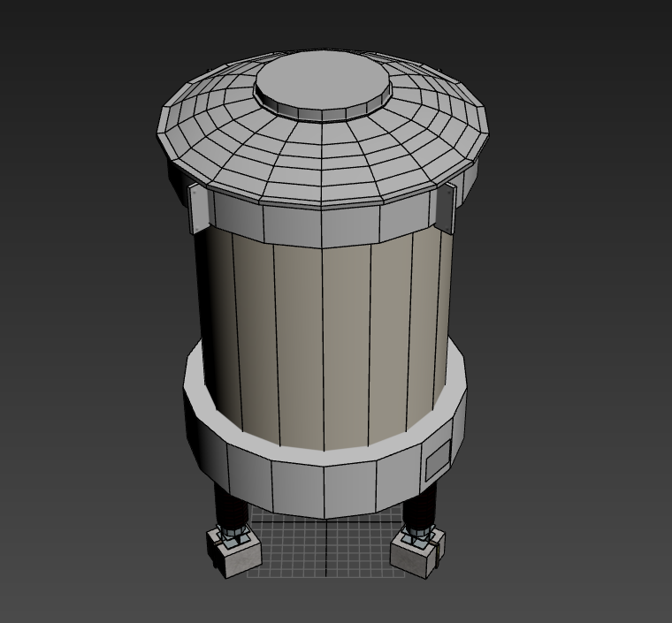The image size is (672, 623).
Task: Select the small rectangular panel on lower ring
Action: click(x=438, y=461)
